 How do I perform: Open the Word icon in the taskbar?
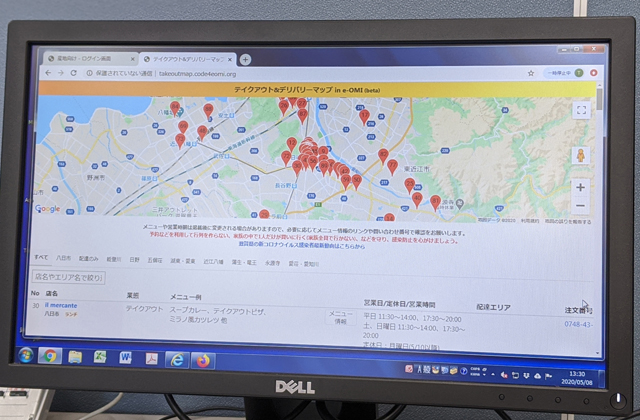(x=126, y=357)
